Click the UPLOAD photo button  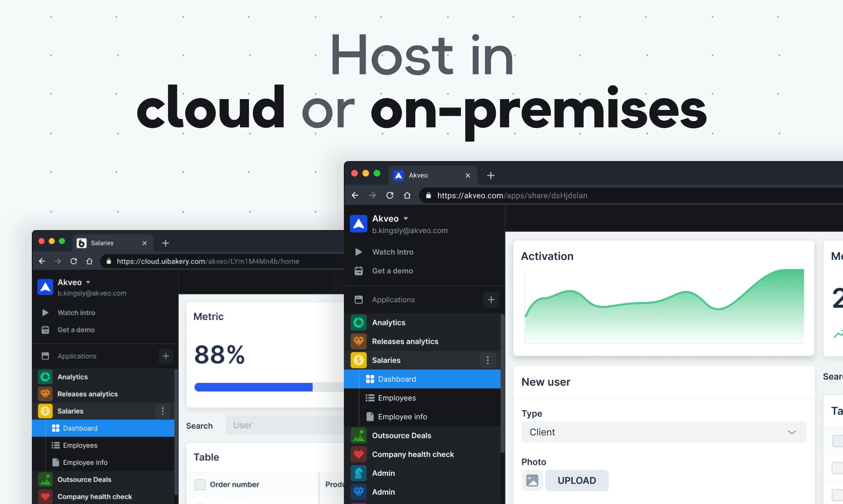577,480
